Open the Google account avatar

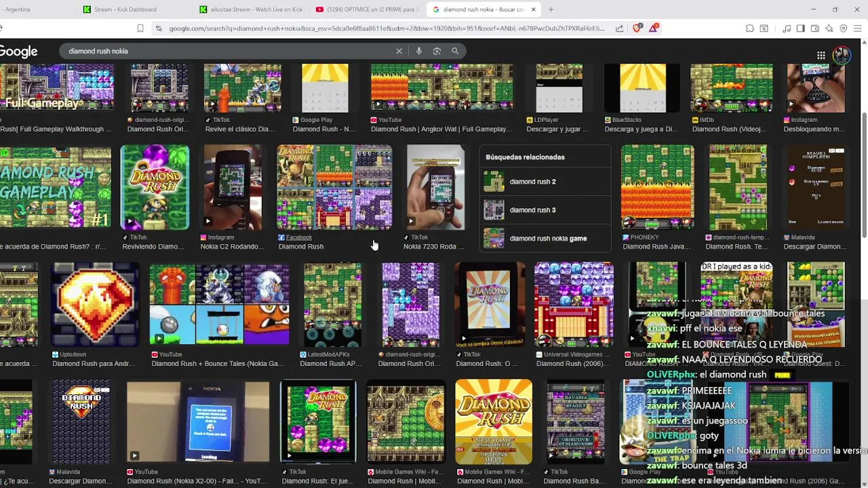click(x=842, y=55)
